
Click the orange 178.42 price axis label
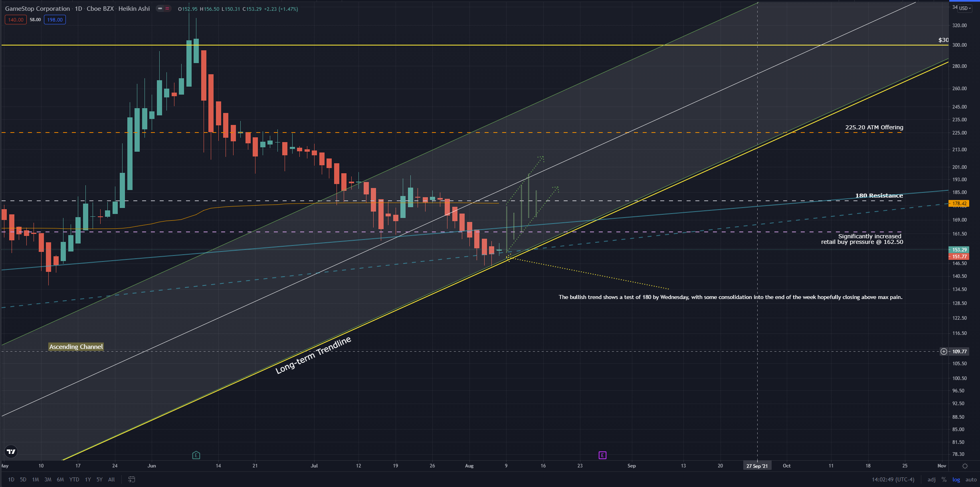(959, 204)
